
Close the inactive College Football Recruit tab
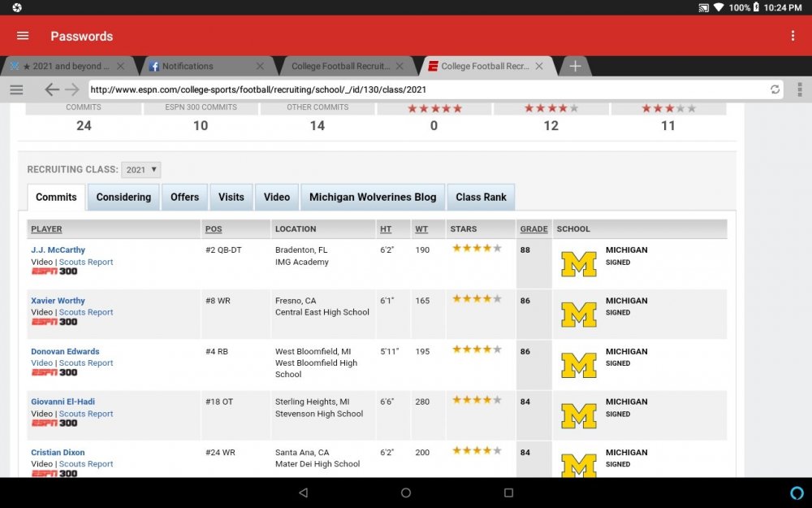pos(400,66)
